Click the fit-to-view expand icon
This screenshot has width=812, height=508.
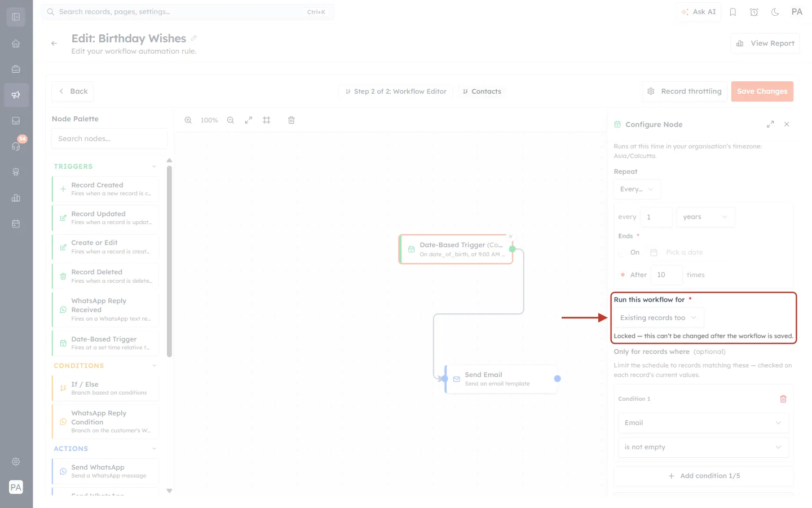point(248,120)
